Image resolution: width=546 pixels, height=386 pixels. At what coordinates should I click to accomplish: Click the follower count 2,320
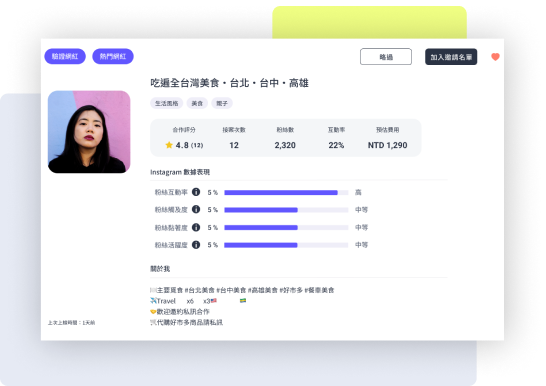pyautogui.click(x=285, y=145)
